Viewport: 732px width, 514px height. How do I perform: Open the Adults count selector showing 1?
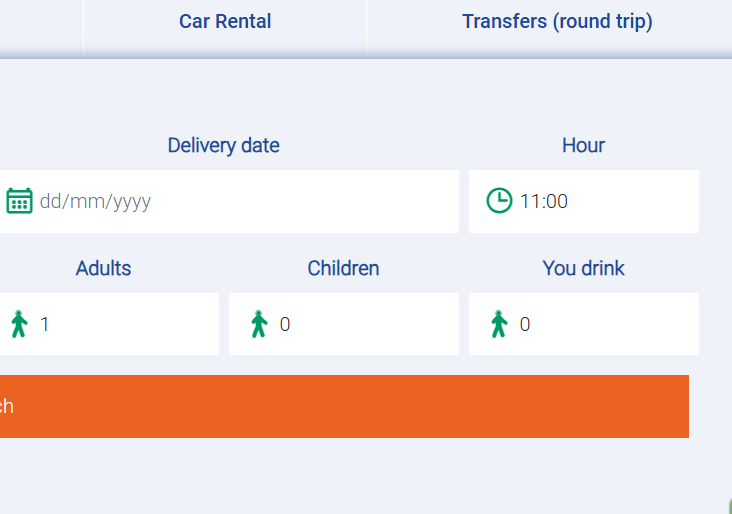point(120,324)
